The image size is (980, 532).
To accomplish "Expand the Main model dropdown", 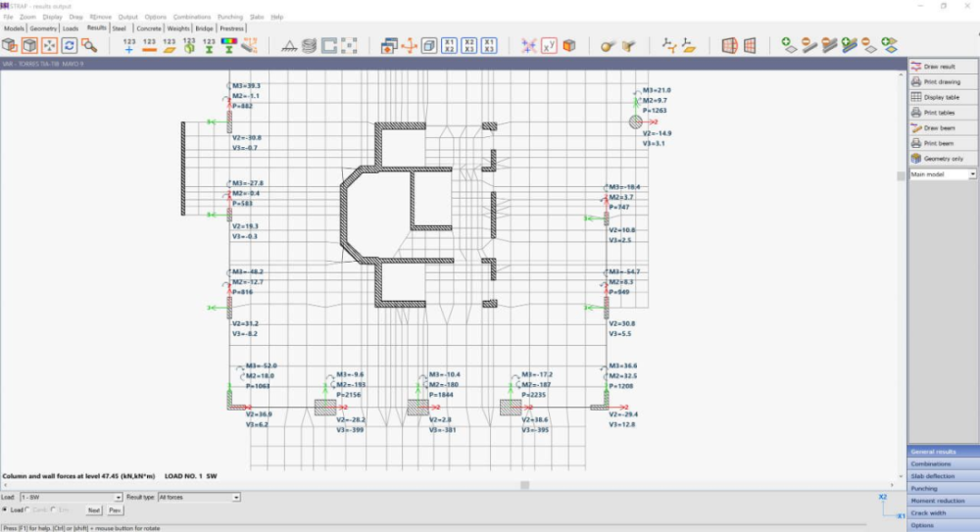I will 972,174.
